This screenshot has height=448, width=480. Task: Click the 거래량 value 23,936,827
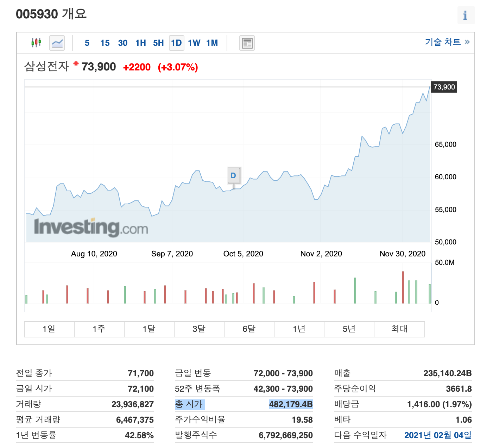pyautogui.click(x=133, y=404)
